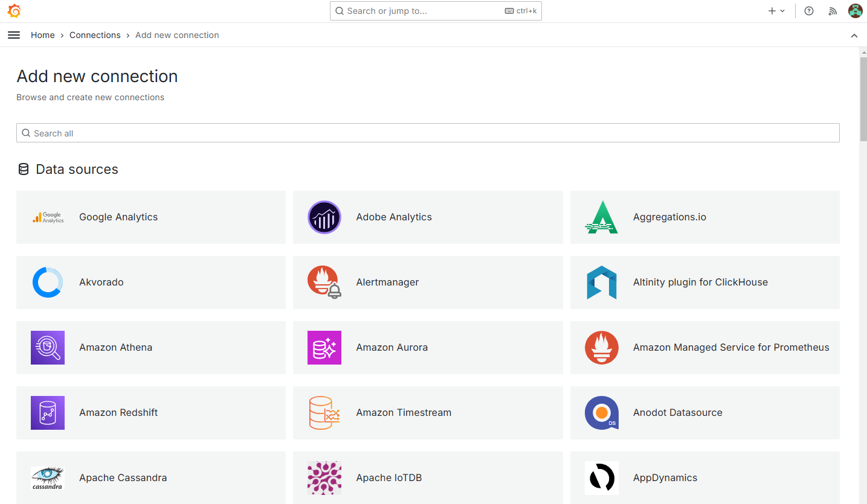
Task: Open the news feed RSS icon
Action: pyautogui.click(x=833, y=11)
